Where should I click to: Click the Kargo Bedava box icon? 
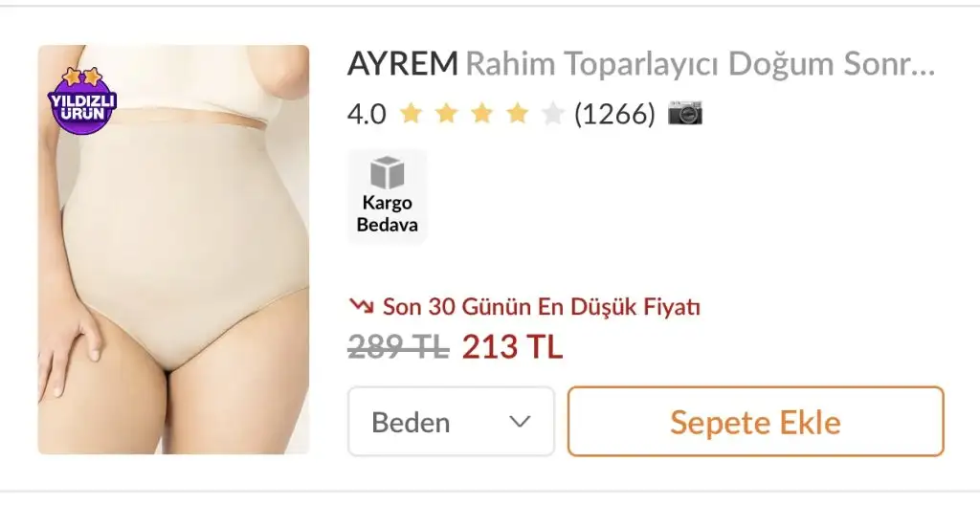pos(388,172)
